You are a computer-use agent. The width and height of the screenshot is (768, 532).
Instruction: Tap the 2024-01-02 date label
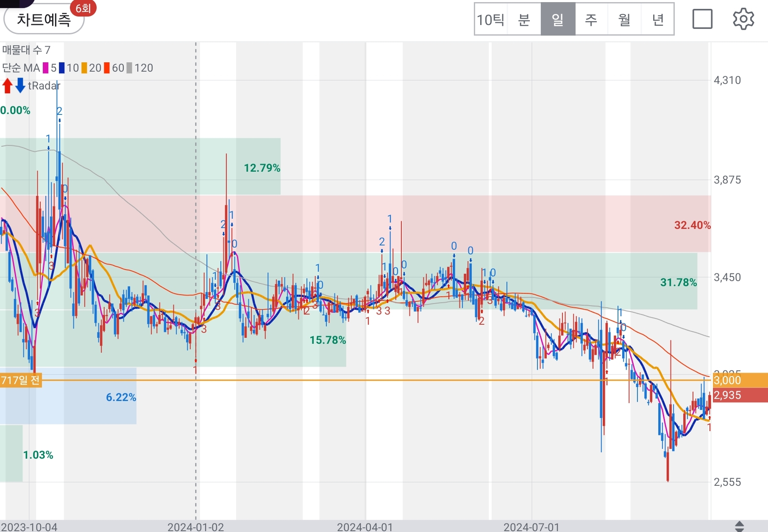(195, 527)
